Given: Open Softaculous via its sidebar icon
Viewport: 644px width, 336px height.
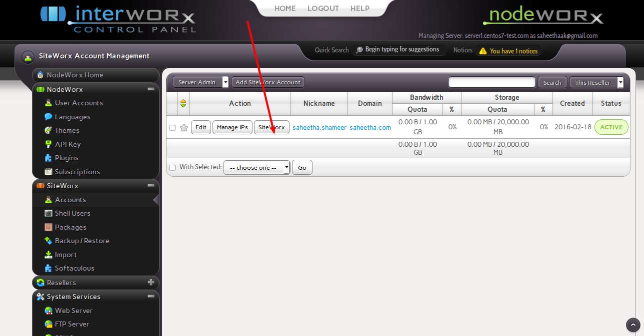Looking at the screenshot, I should [x=48, y=268].
